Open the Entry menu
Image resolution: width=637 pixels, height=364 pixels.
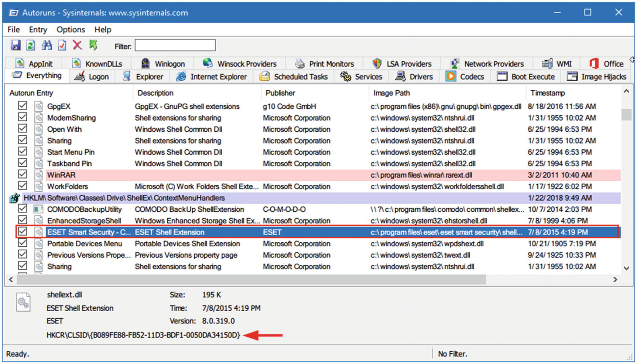38,30
